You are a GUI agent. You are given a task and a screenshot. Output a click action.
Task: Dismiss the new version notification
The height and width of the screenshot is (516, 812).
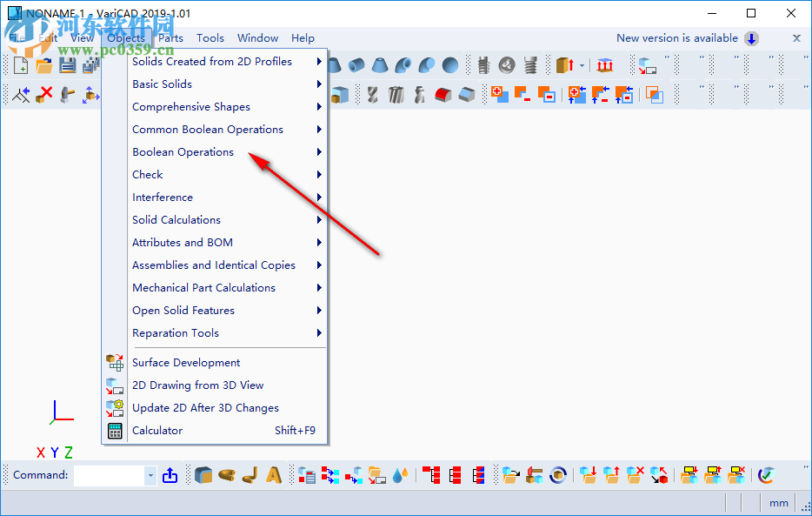[796, 37]
